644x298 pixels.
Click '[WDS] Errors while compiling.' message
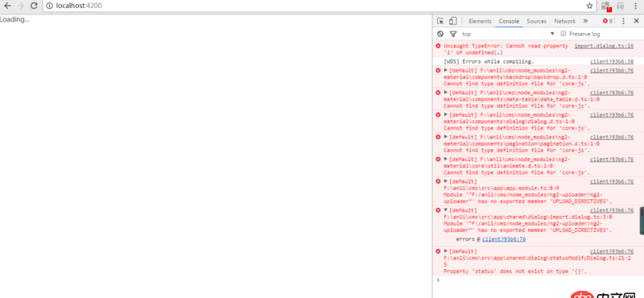tap(489, 62)
